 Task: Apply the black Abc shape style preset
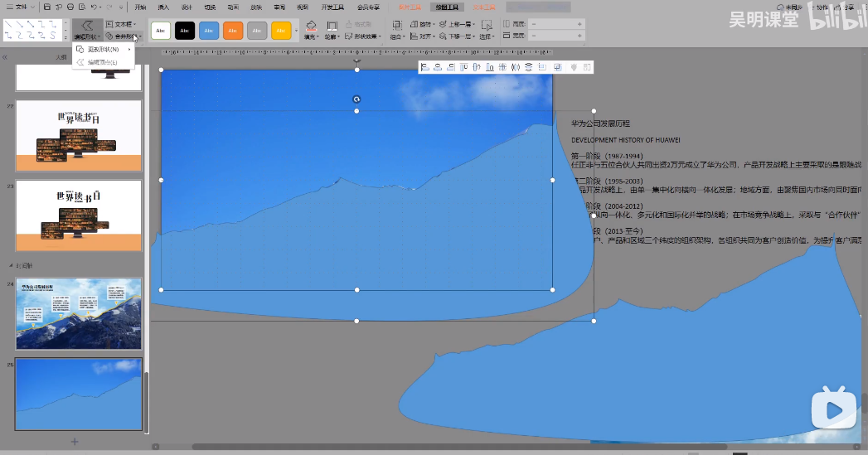click(185, 31)
